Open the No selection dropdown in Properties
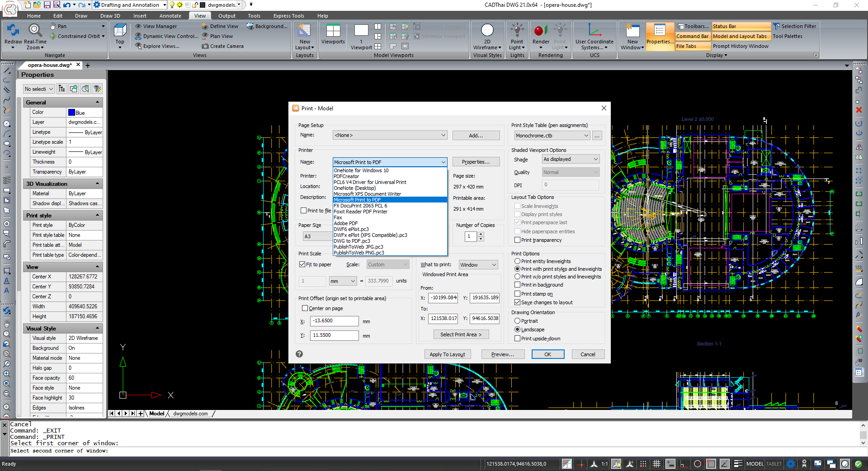Screen dimensions: 868x471 click(39, 89)
